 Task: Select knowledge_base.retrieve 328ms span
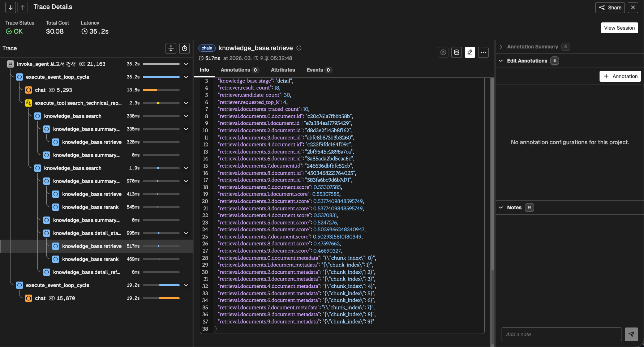[x=96, y=142]
